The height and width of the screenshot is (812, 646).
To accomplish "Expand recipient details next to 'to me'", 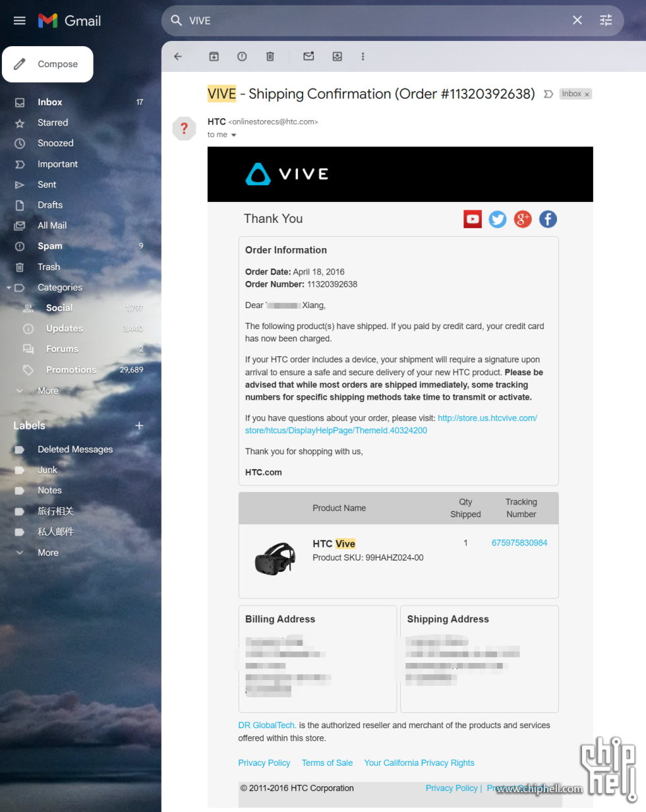I will click(233, 135).
